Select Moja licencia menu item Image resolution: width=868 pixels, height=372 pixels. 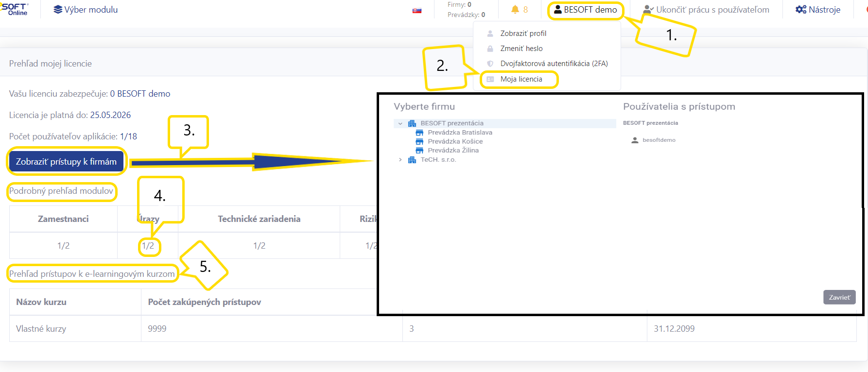click(x=521, y=79)
